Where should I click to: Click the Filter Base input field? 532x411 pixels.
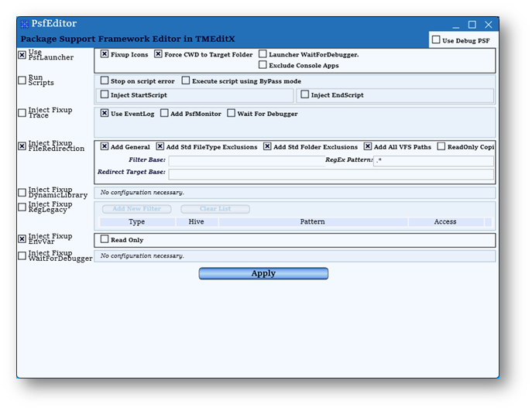[247, 161]
